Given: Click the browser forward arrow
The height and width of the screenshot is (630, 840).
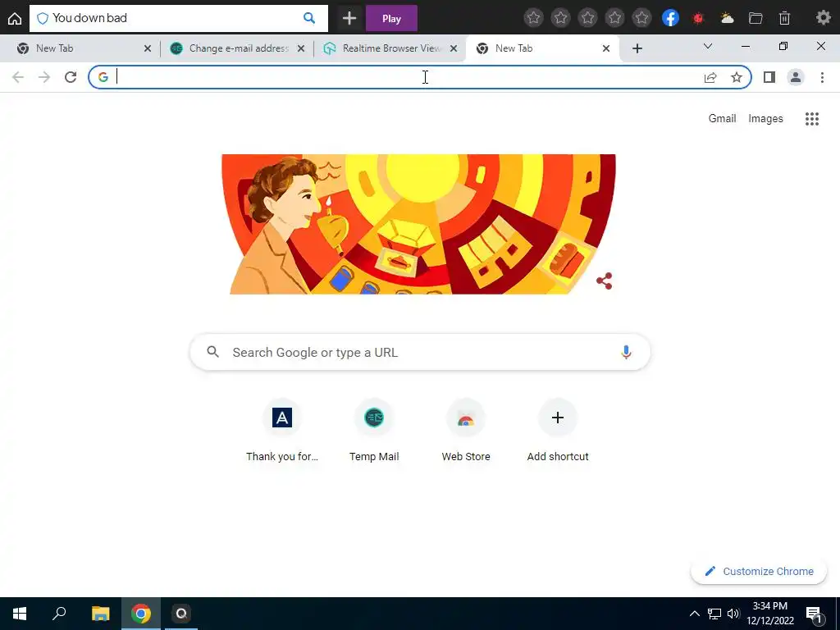Looking at the screenshot, I should click(44, 77).
